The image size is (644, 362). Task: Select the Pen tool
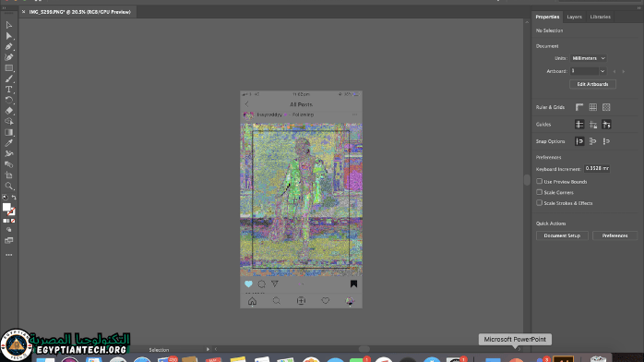click(8, 47)
